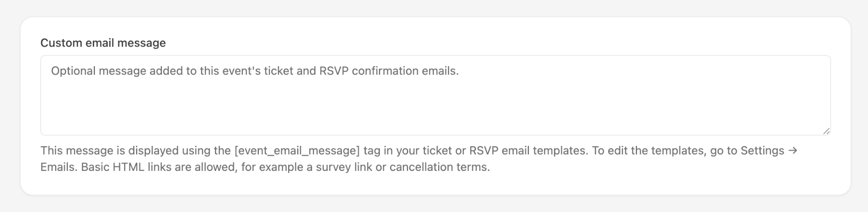
Task: Click 'cancellation terms' in the help text
Action: [x=440, y=167]
